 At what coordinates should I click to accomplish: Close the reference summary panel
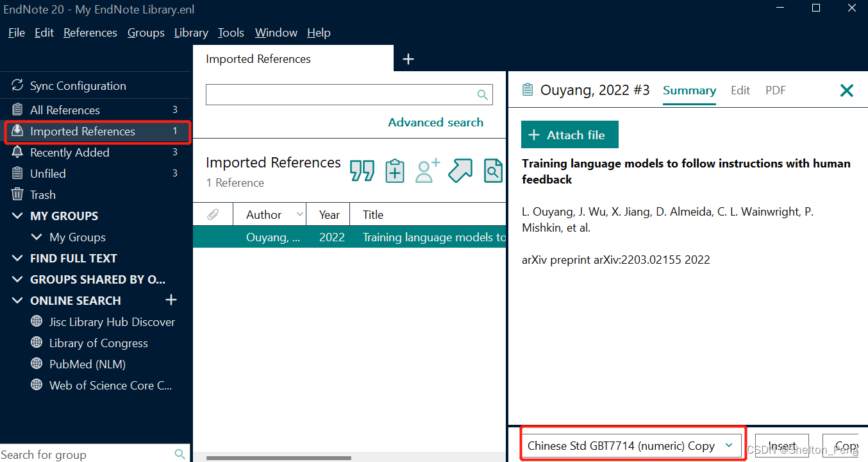(x=847, y=90)
